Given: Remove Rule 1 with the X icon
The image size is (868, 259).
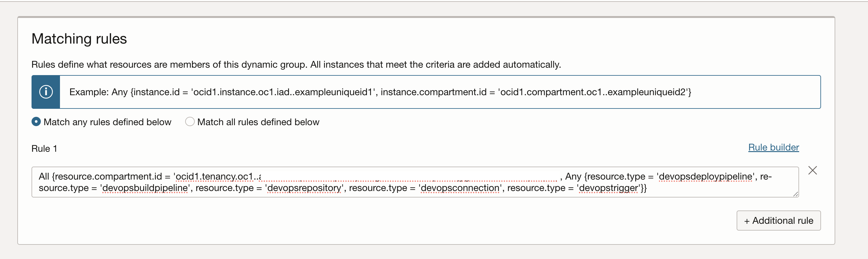Looking at the screenshot, I should tap(812, 170).
